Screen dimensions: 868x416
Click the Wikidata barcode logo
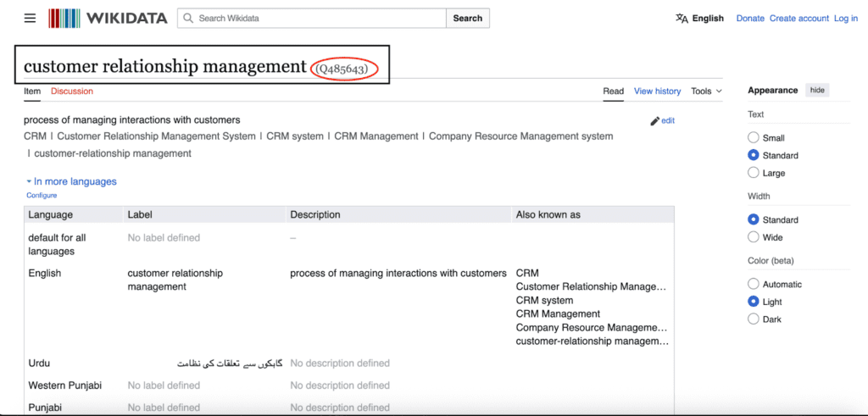(x=64, y=18)
